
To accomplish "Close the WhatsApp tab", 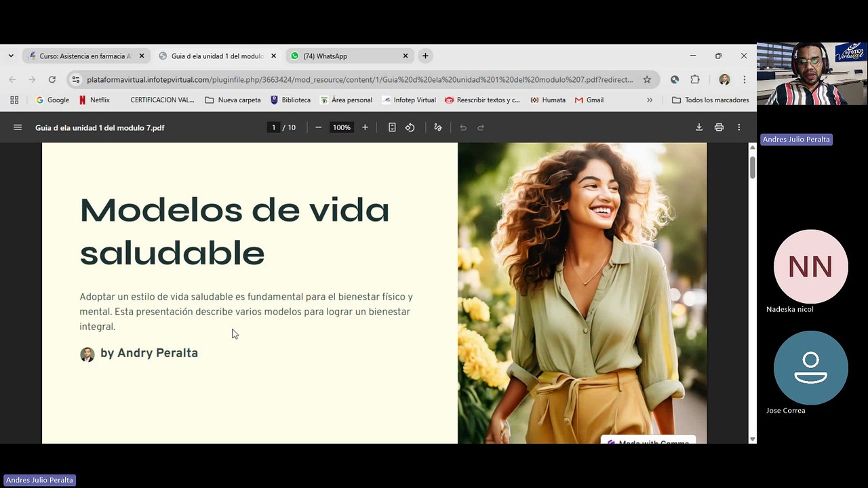I will (406, 56).
